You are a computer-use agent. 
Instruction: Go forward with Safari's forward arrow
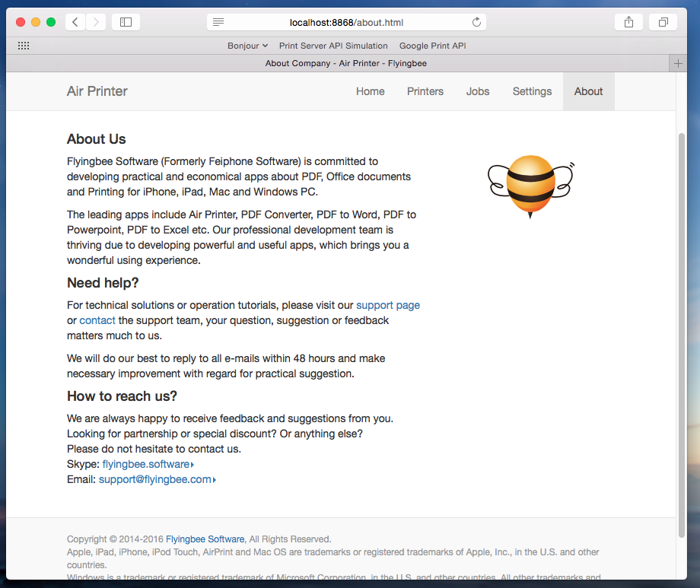click(96, 22)
